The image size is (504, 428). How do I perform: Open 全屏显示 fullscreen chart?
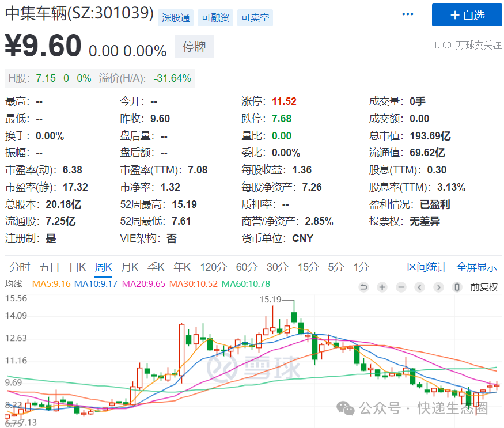477,267
